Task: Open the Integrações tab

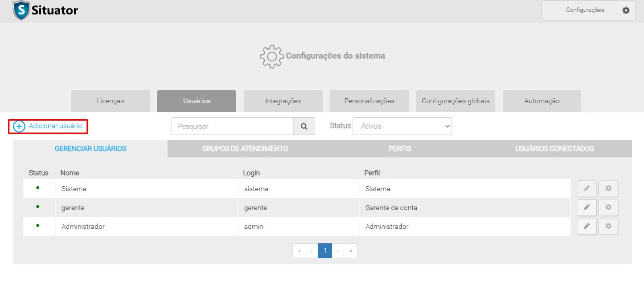Action: [283, 101]
